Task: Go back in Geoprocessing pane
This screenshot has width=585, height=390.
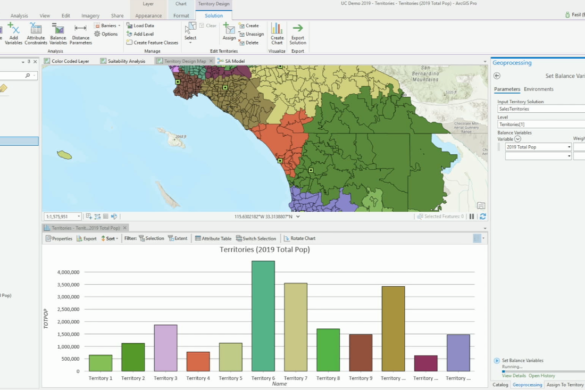Action: (497, 76)
